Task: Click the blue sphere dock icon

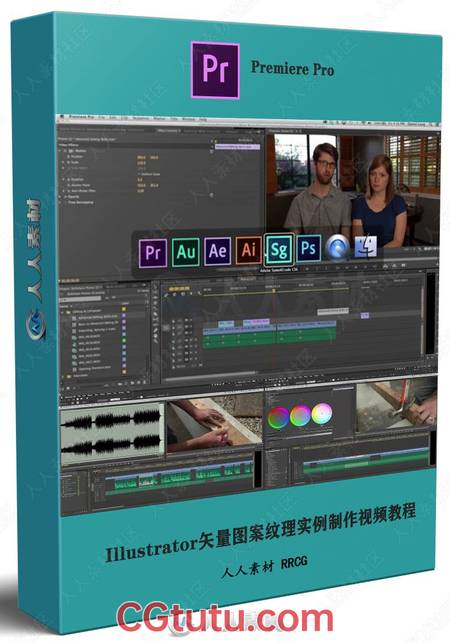Action: pos(337,248)
